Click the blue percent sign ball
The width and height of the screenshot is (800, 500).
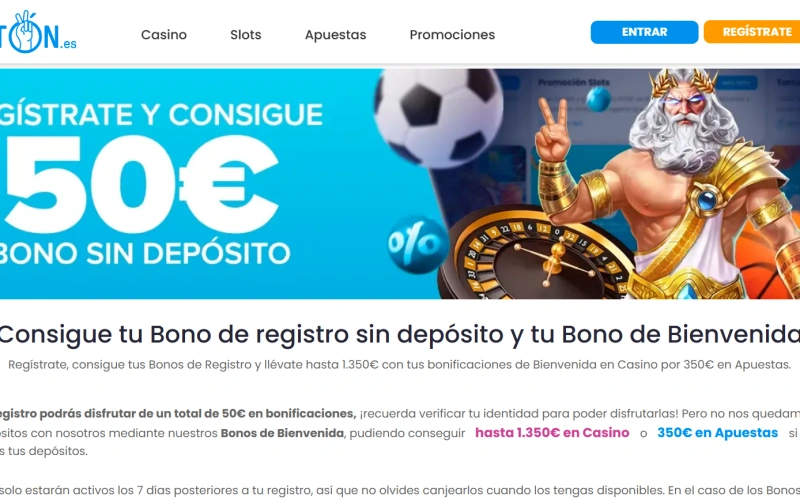click(x=418, y=244)
